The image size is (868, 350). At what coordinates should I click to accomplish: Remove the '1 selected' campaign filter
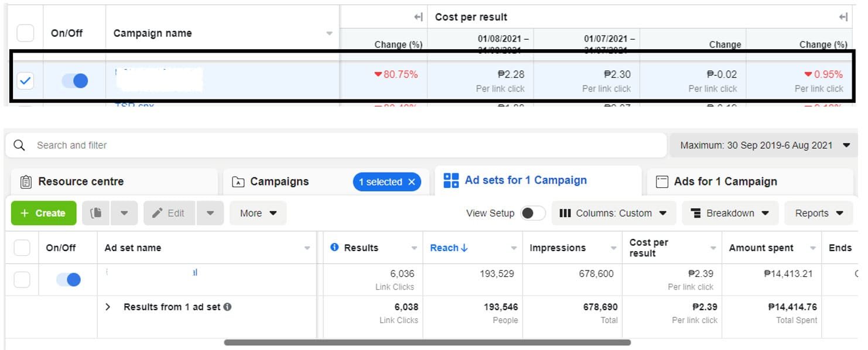point(411,182)
